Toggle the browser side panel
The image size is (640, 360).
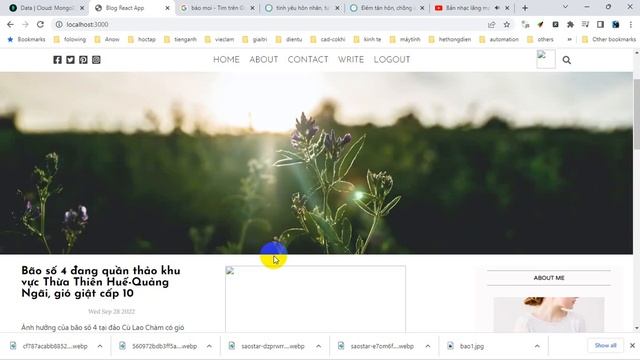600,24
